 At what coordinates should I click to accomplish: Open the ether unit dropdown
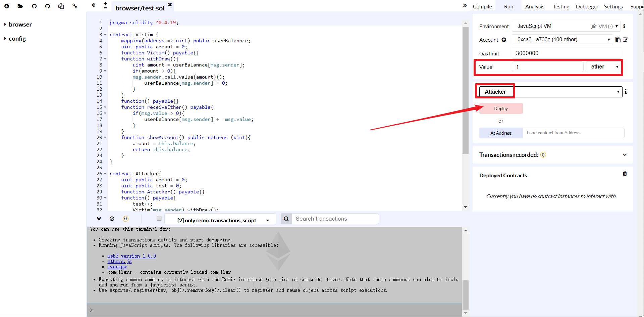point(603,67)
